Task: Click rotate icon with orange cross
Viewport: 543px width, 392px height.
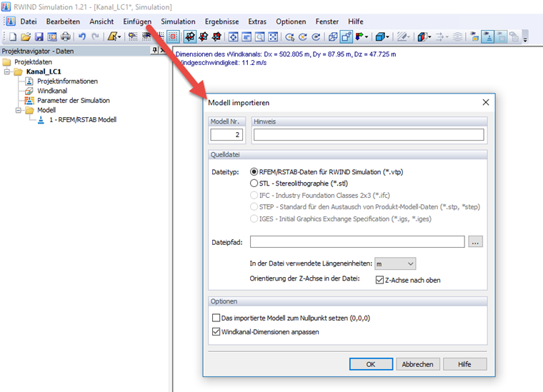Action: tap(303, 36)
